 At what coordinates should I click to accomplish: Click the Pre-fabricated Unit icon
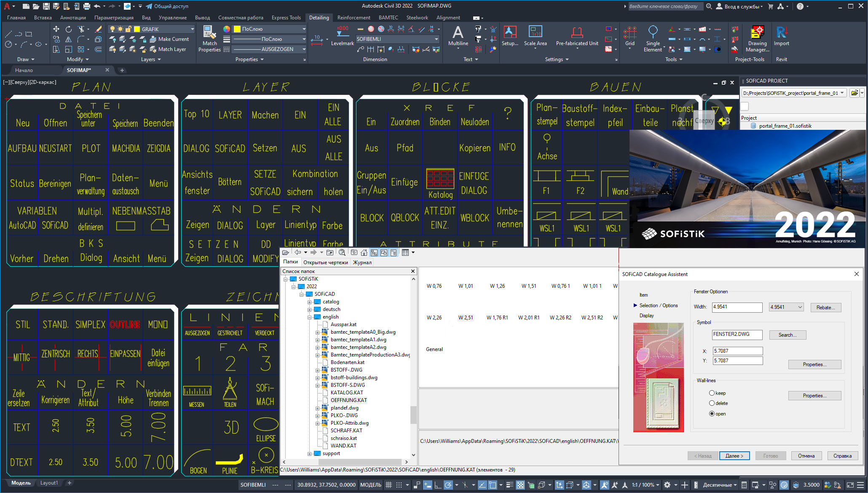577,32
